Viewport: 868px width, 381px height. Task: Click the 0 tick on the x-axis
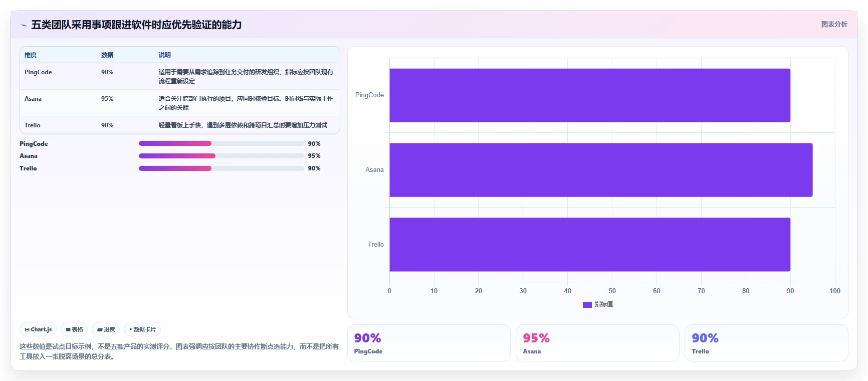[x=389, y=291]
